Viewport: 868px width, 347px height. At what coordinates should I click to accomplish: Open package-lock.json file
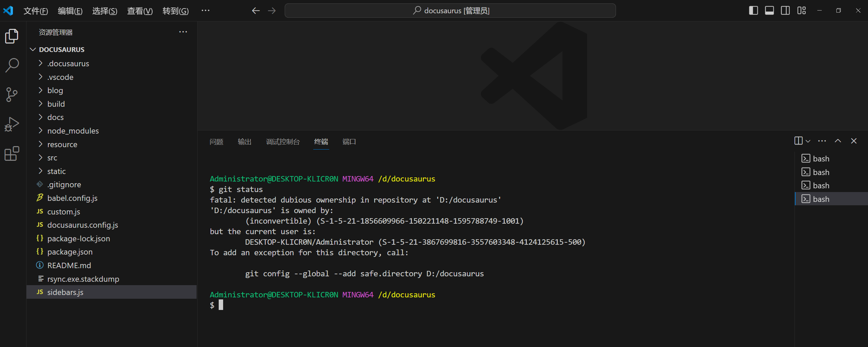pyautogui.click(x=112, y=239)
